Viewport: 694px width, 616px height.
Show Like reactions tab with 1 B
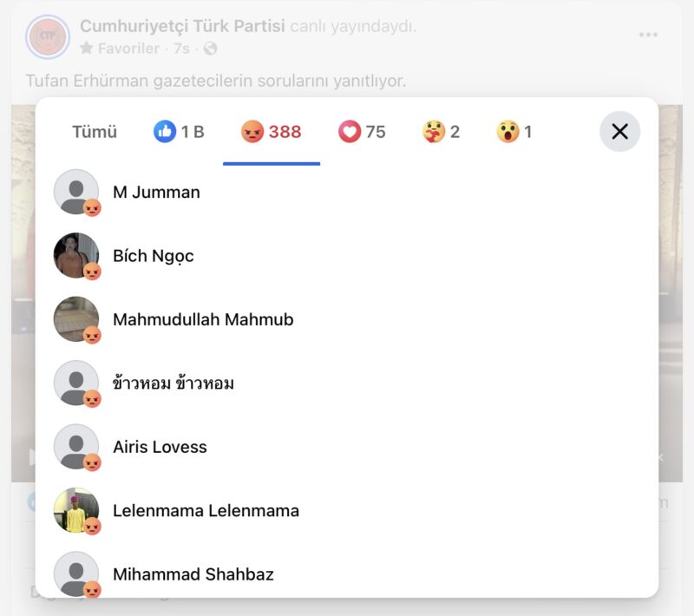[179, 132]
